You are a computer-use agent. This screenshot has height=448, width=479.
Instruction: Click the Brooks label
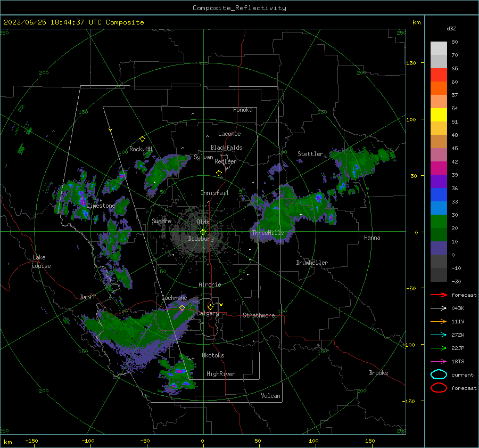click(x=378, y=373)
